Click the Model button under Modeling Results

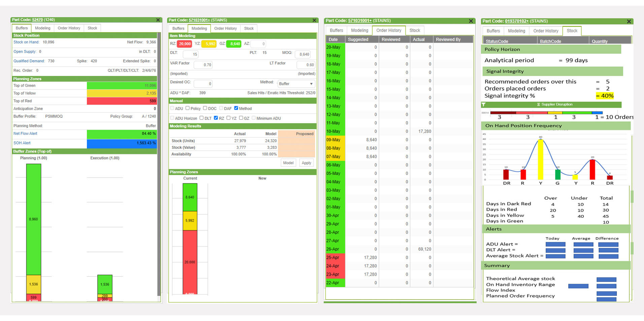pyautogui.click(x=288, y=163)
